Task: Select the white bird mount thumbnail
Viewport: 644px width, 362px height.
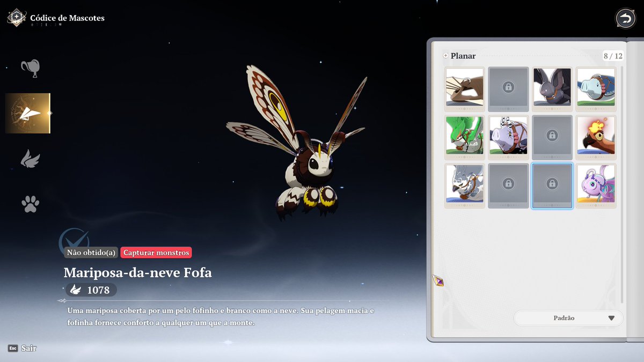Action: click(x=465, y=186)
